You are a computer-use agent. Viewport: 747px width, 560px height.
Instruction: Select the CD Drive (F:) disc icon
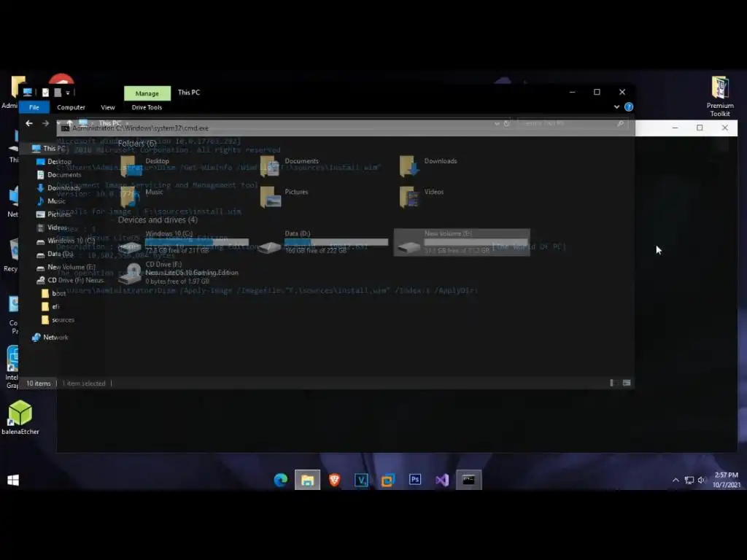point(131,273)
